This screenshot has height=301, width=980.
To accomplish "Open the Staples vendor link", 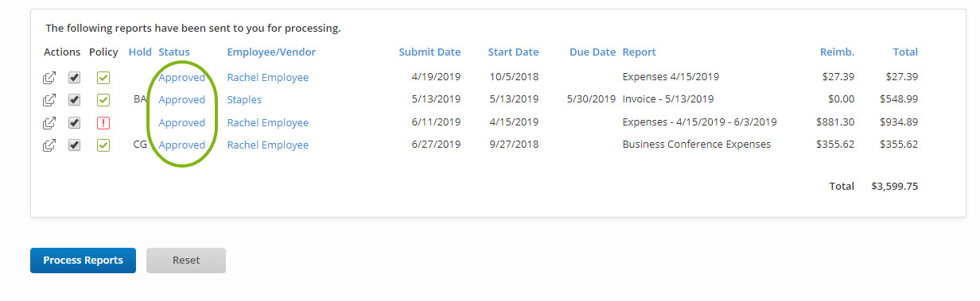I will click(x=244, y=100).
